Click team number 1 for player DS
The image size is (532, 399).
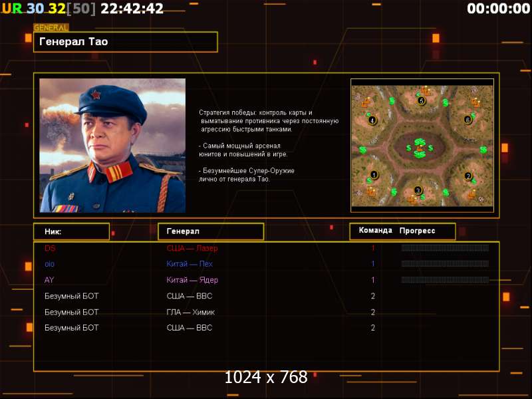[373, 248]
